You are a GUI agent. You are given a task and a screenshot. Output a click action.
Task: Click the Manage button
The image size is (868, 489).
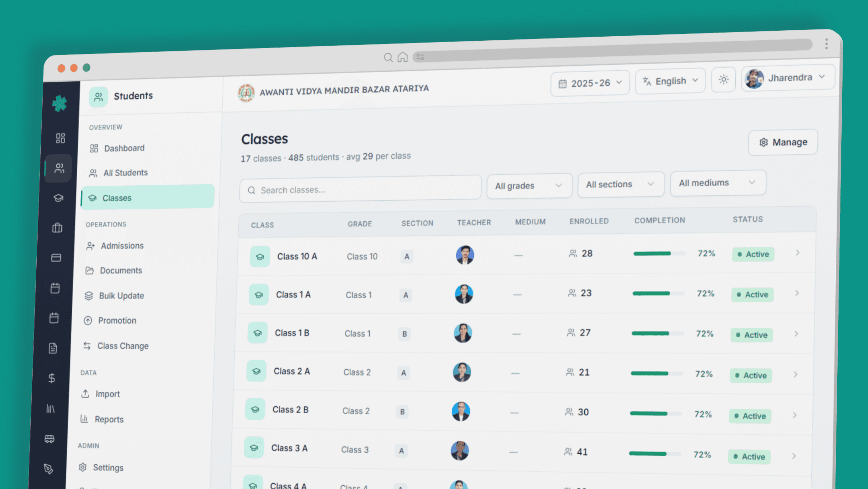[783, 142]
